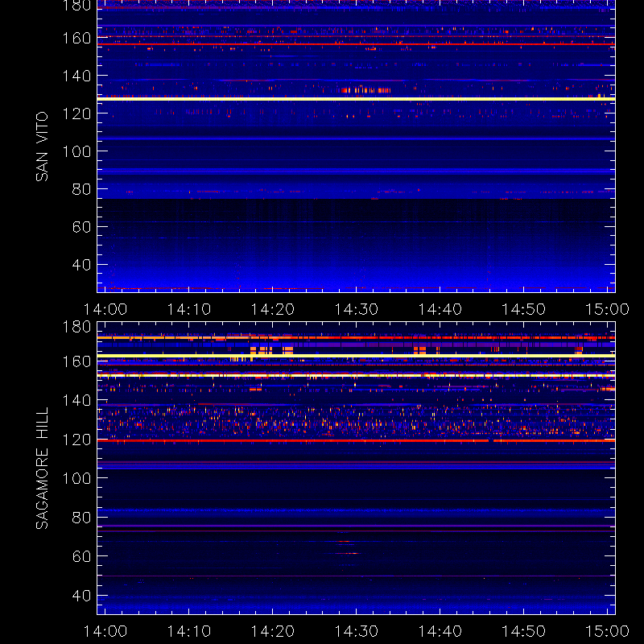Click 14:20 time label under Sagamore Hill plot
This screenshot has height=644, width=644.
pos(273,631)
